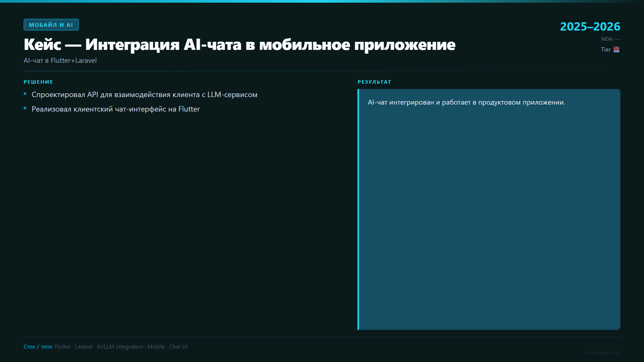Screen dimensions: 644x362
Task: Click the bullet 'Реализовал клиентский чат-интерфейс на Flutter'
Action: pyautogui.click(x=116, y=109)
